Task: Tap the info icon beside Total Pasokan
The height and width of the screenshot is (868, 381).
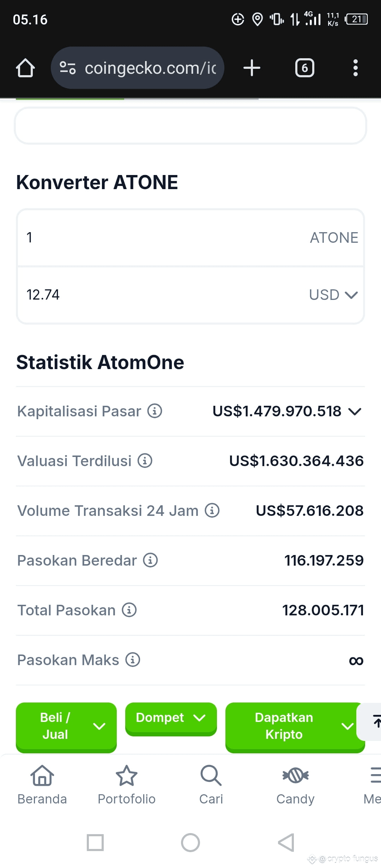Action: tap(129, 610)
